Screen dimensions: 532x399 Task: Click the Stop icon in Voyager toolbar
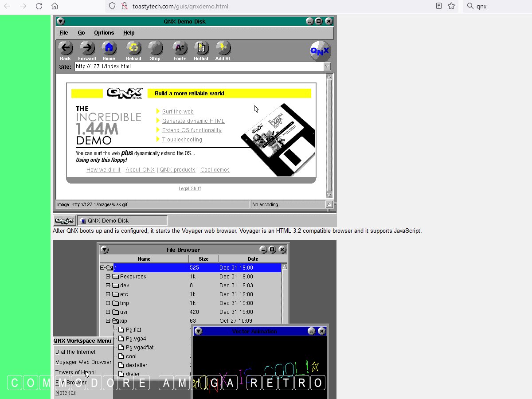155,48
